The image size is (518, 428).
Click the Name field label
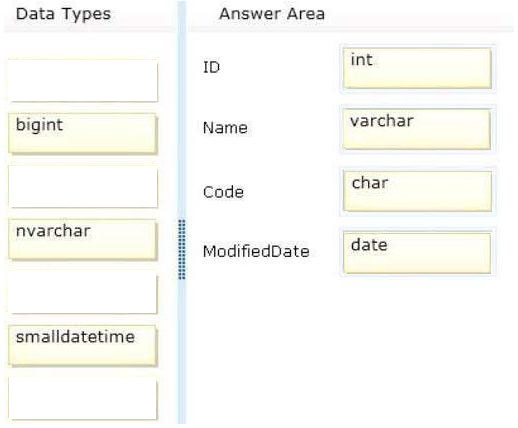pos(225,128)
